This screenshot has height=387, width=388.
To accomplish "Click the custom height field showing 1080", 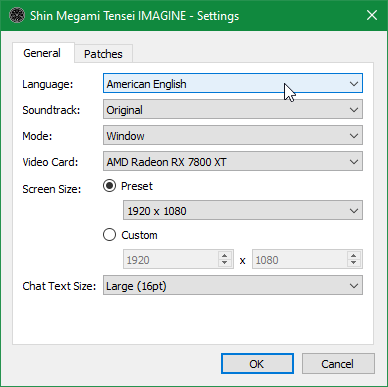I will (299, 259).
